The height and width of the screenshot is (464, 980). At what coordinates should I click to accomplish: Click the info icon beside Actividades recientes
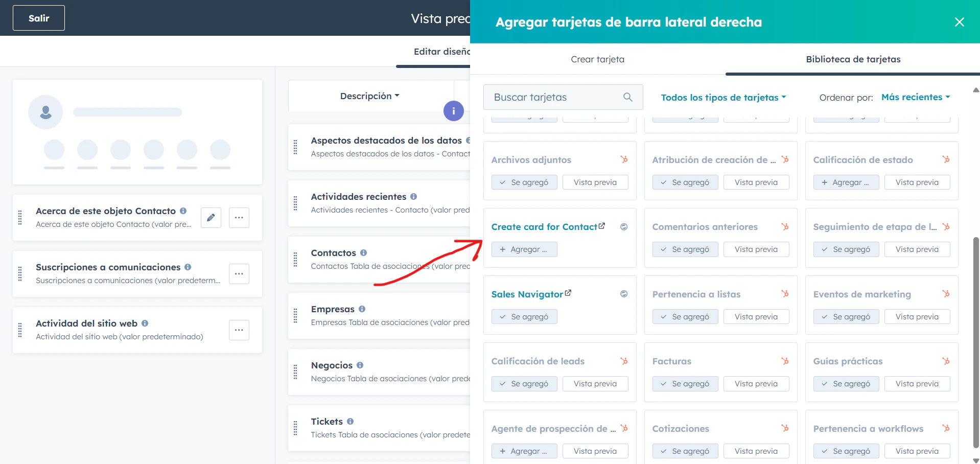pyautogui.click(x=414, y=196)
